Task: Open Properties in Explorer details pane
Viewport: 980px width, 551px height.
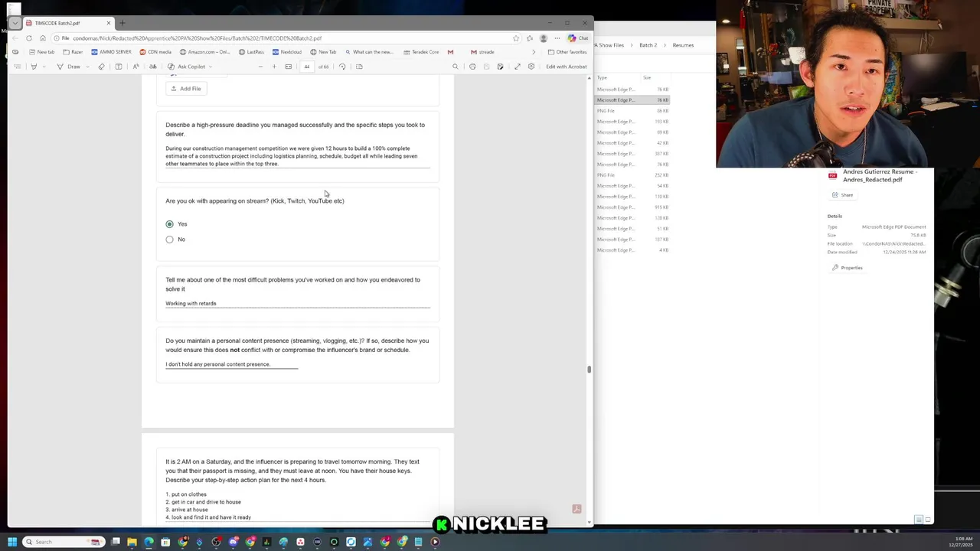Action: click(x=848, y=268)
